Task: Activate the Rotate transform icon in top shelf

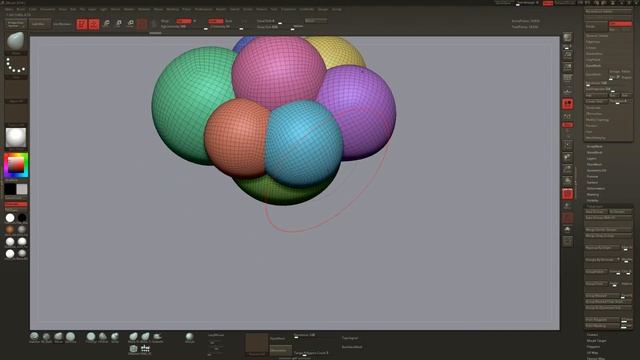Action: pyautogui.click(x=131, y=24)
